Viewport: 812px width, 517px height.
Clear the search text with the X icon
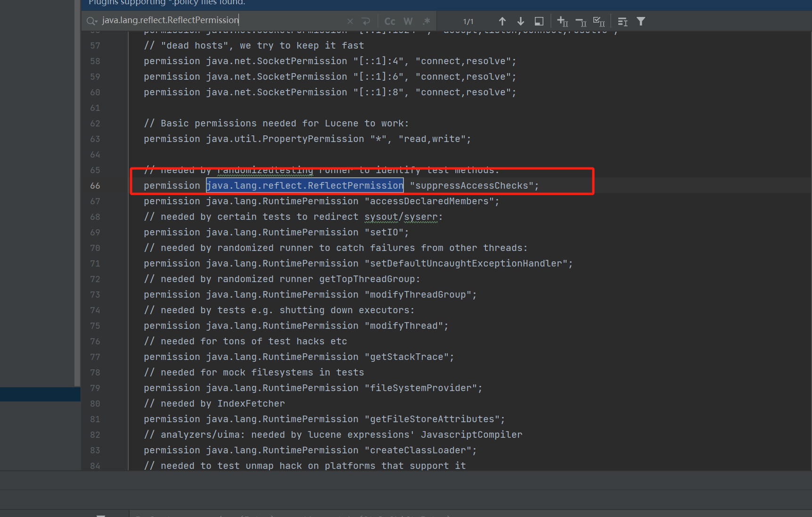pos(350,21)
